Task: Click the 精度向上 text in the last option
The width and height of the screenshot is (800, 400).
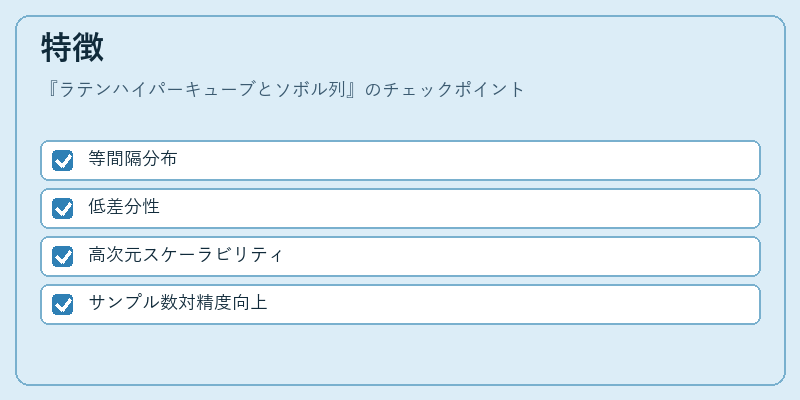Action: tap(232, 303)
